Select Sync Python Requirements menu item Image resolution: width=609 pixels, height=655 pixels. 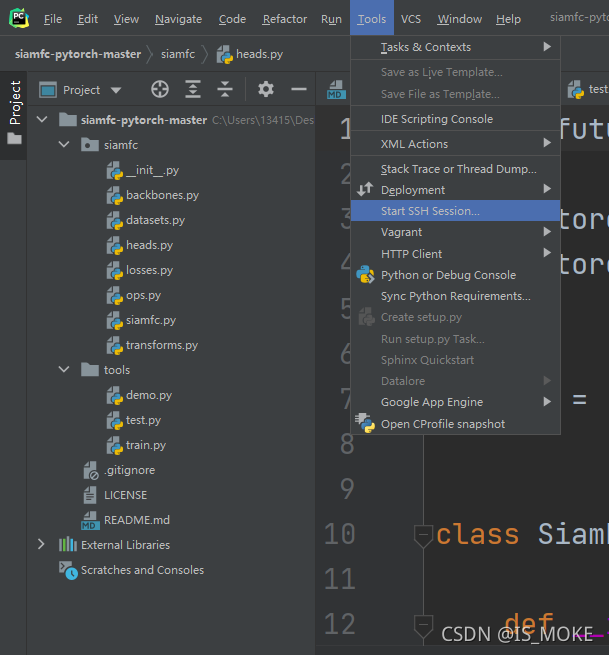pos(455,296)
